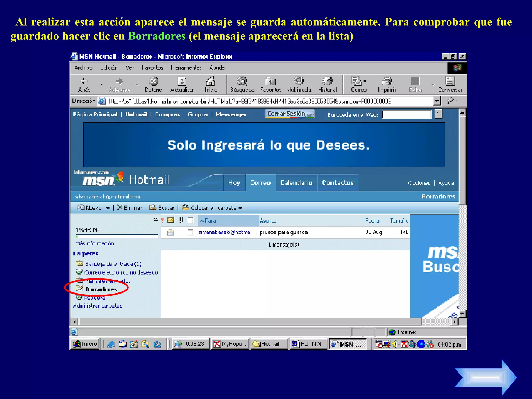The height and width of the screenshot is (399, 532).
Task: Click the storage usage progress bar
Action: click(117, 236)
